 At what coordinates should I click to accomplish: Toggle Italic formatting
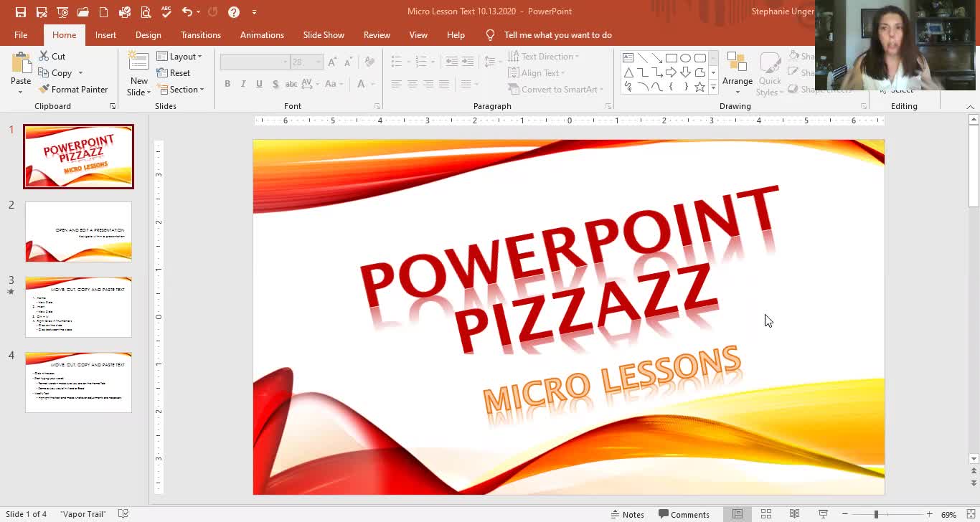[243, 84]
